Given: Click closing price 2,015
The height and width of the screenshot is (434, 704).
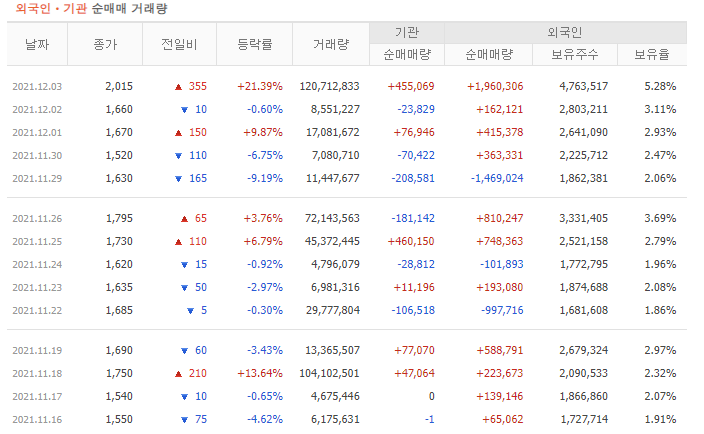Looking at the screenshot, I should pos(119,86).
